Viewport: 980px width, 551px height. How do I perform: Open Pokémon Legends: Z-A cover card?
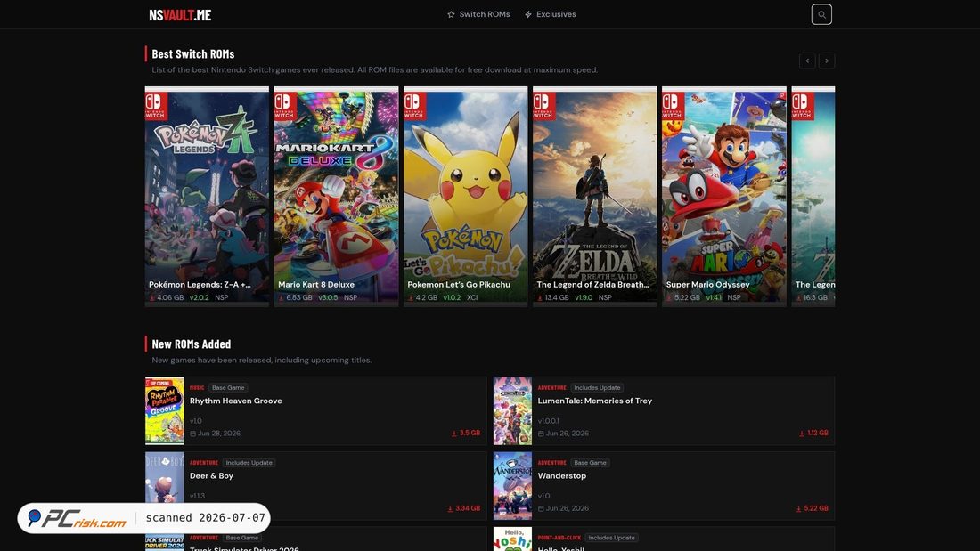207,196
